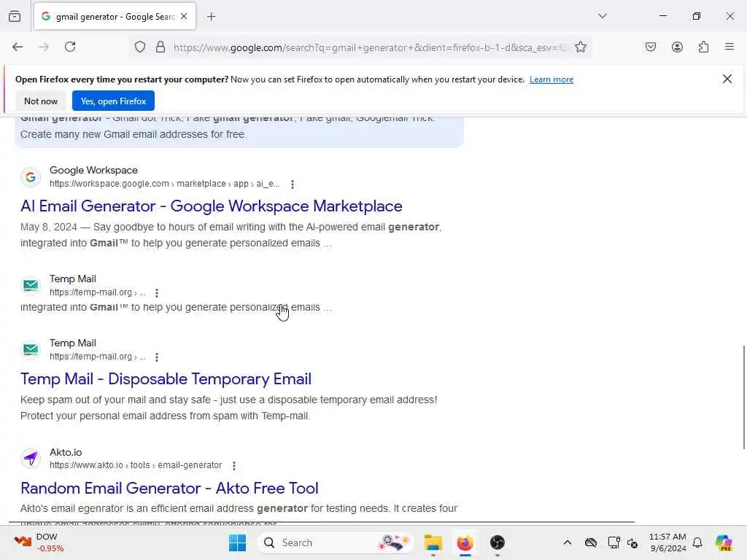Open more options for Google Workspace result

pos(293,184)
